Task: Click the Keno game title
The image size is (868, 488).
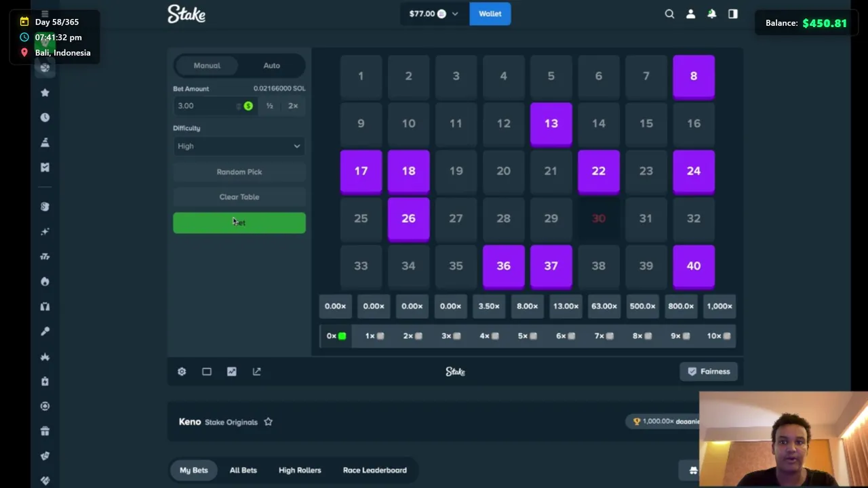Action: coord(190,422)
